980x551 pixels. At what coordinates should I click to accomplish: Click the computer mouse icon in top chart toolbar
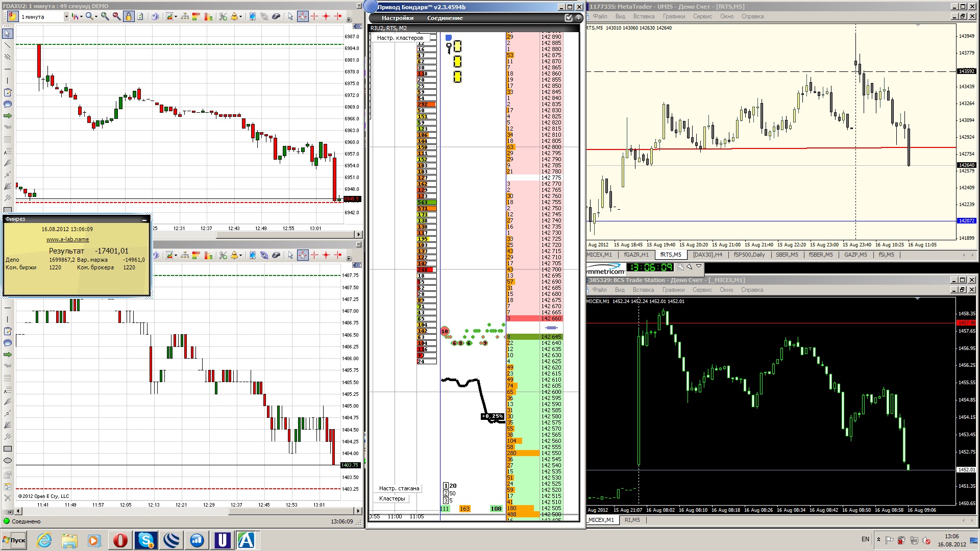[276, 17]
